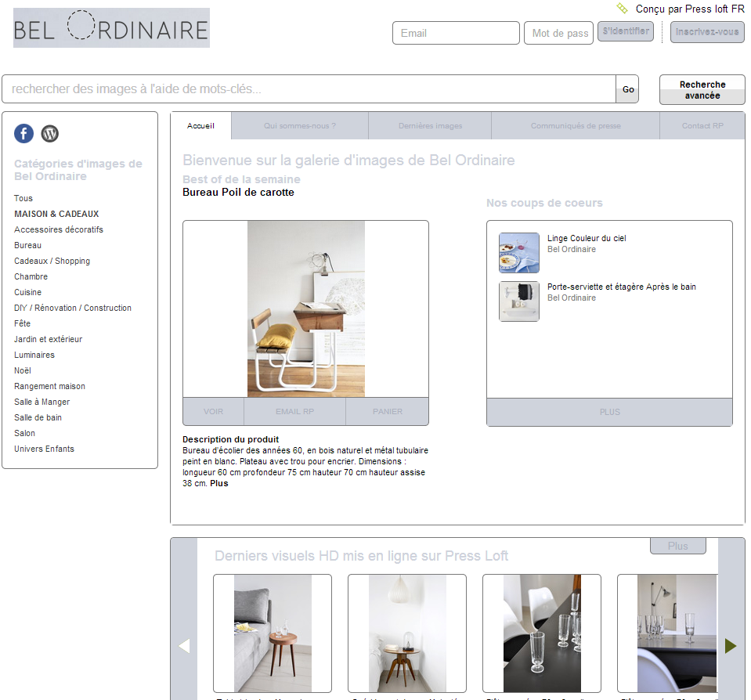
Task: Open the bedside table with lamp thumbnail
Action: pos(407,633)
